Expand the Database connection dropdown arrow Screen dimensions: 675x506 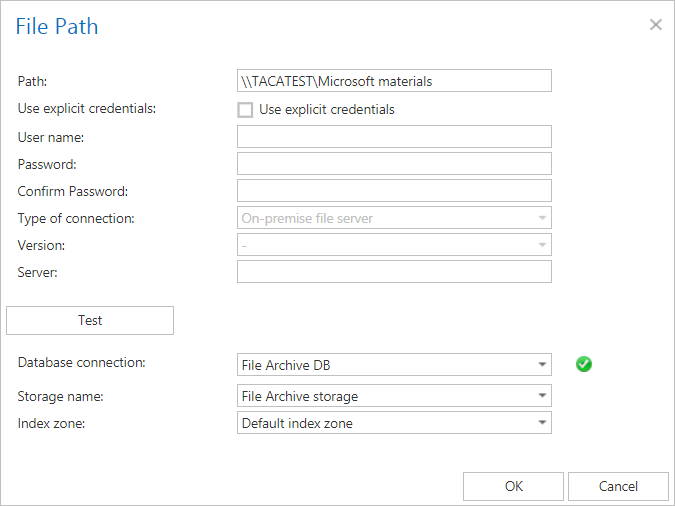point(542,365)
